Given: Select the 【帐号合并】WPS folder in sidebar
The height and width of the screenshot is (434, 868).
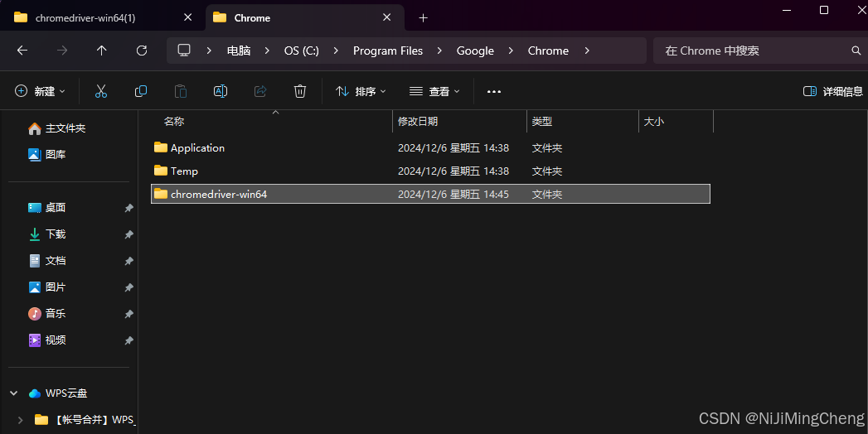Looking at the screenshot, I should point(84,420).
